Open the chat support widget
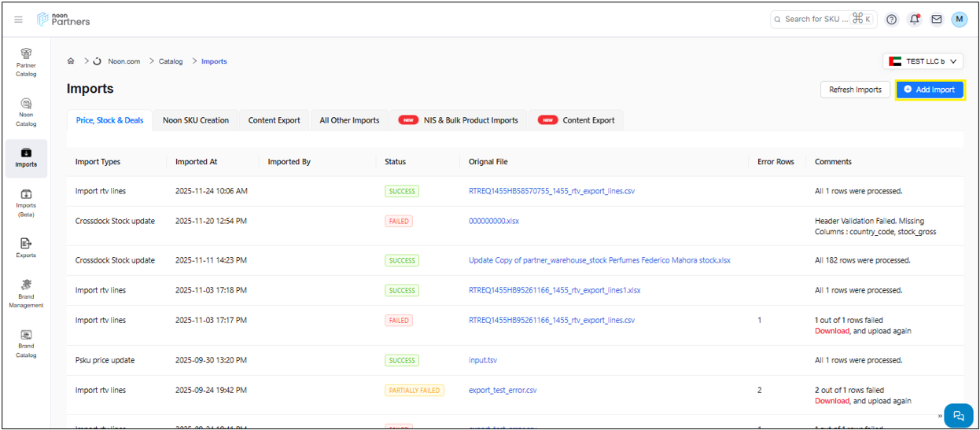980x430 pixels. [958, 415]
